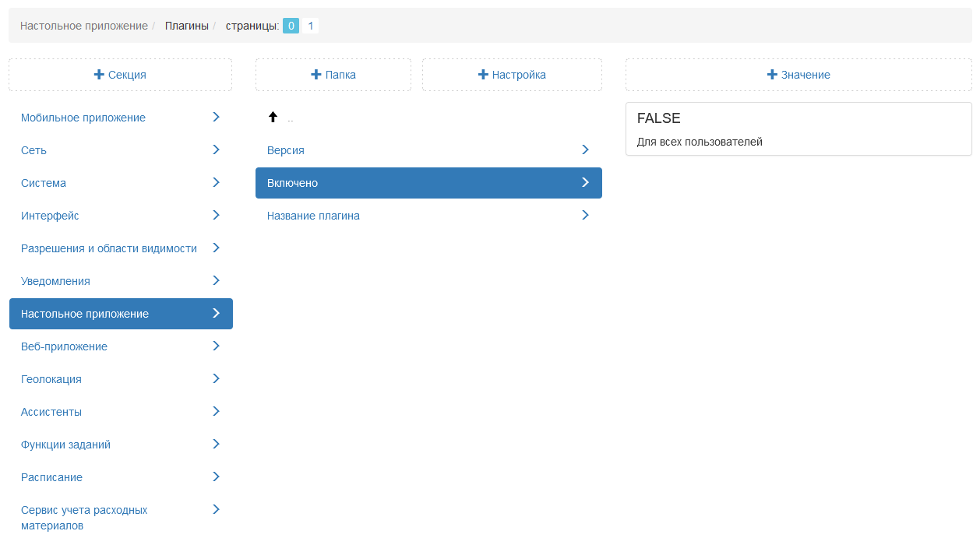Screen dimensions: 980x552
Task: Expand chevron of Версия setting
Action: coord(586,149)
